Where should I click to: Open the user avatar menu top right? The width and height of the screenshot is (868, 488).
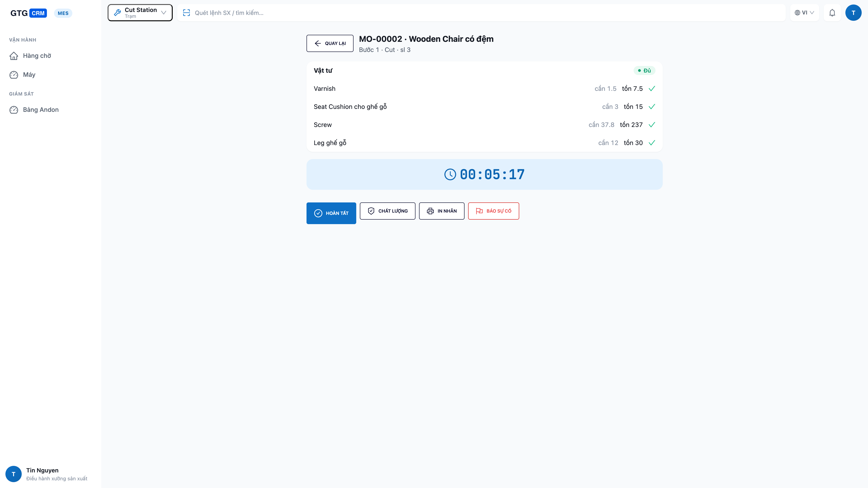click(x=853, y=13)
